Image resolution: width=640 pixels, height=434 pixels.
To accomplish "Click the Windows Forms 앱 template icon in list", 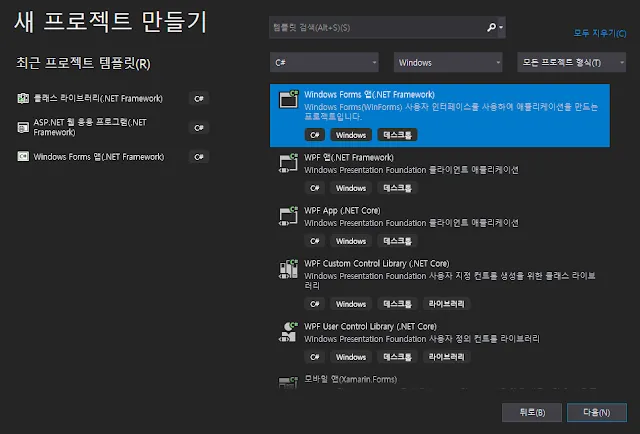I will [289, 99].
